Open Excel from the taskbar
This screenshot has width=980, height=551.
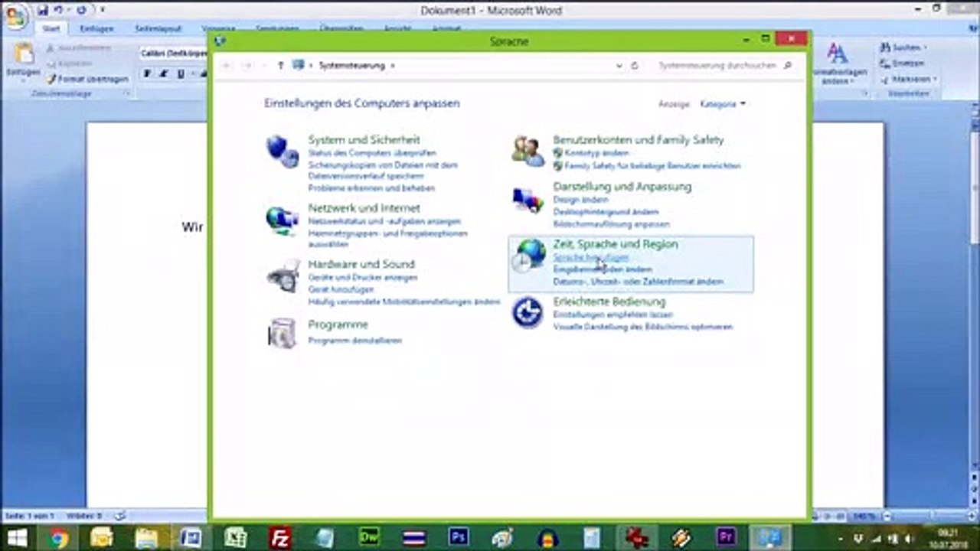[x=235, y=538]
